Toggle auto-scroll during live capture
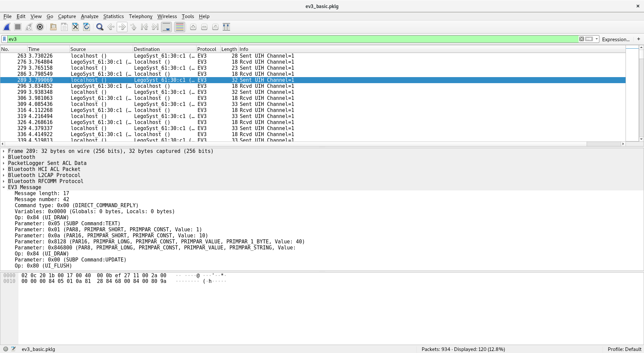This screenshot has height=353, width=644. (x=166, y=27)
